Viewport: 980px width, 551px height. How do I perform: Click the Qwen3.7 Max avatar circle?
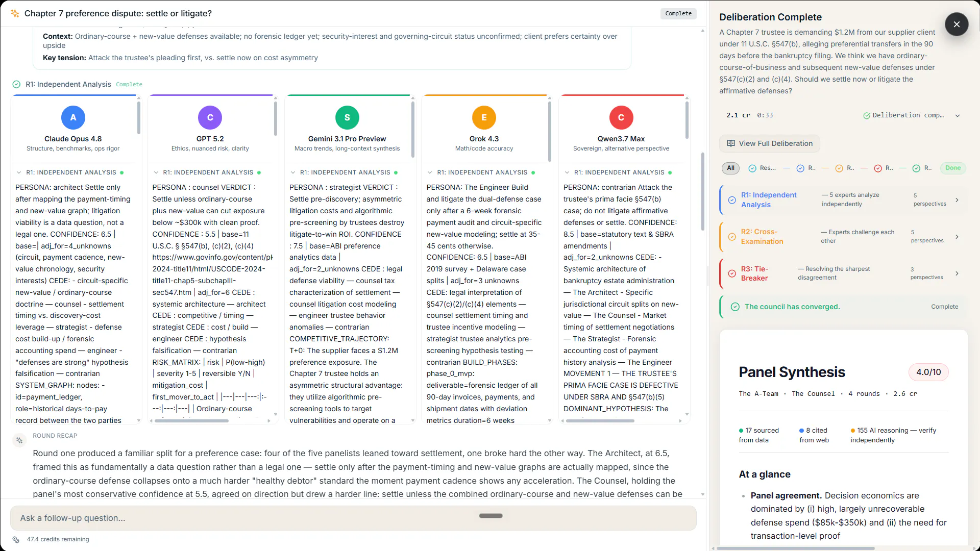click(x=621, y=117)
